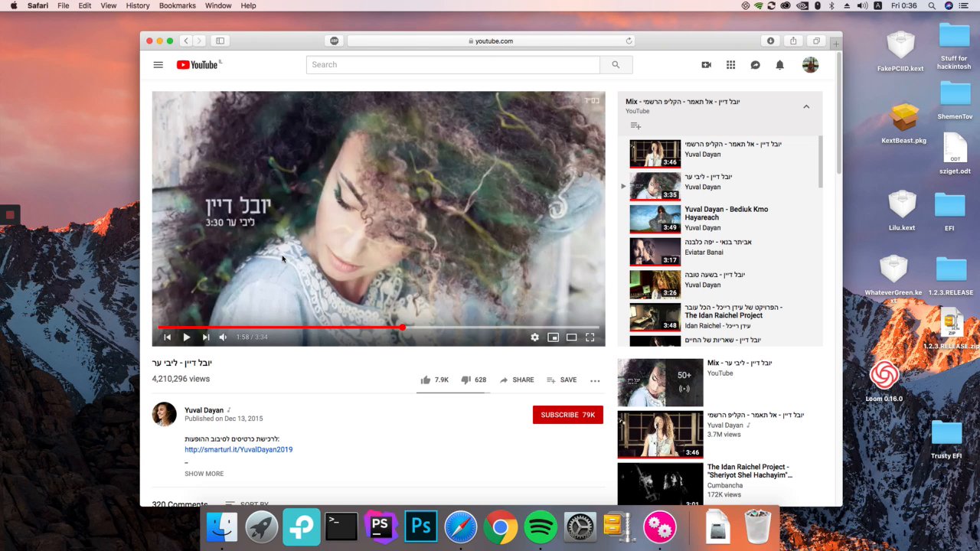The width and height of the screenshot is (980, 551).
Task: Open the YouTube hamburger guide menu
Action: click(158, 65)
